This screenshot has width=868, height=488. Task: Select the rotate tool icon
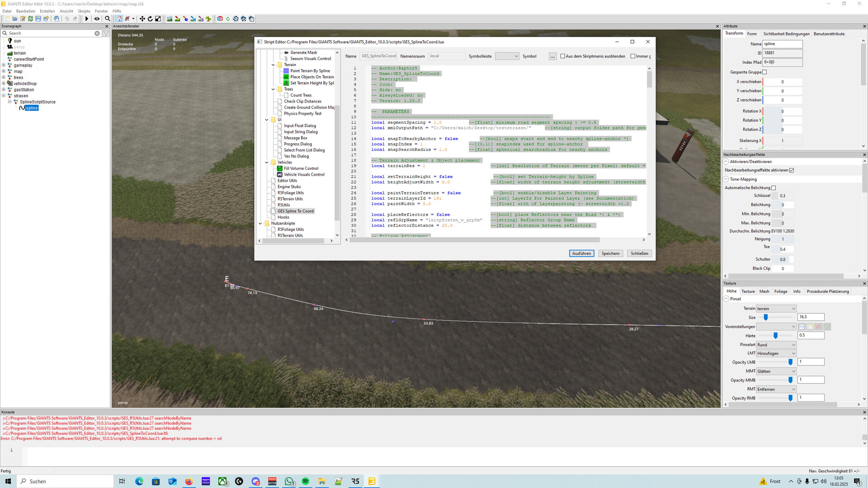150,19
